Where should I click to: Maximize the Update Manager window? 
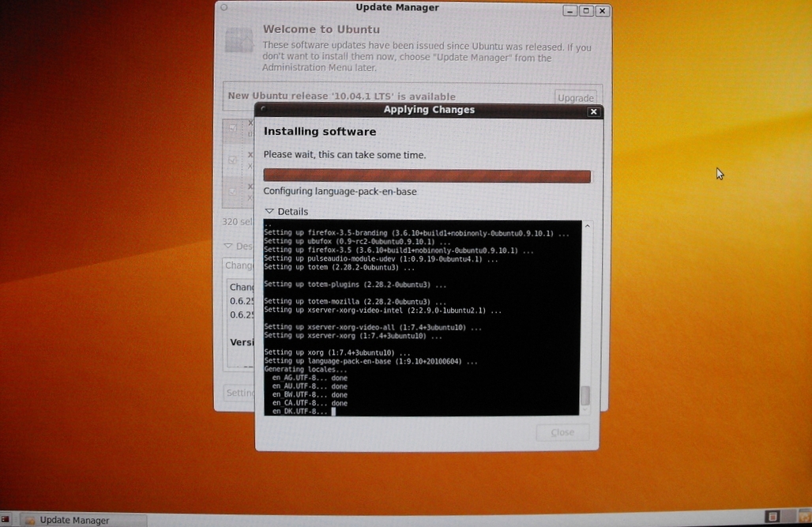[x=585, y=11]
